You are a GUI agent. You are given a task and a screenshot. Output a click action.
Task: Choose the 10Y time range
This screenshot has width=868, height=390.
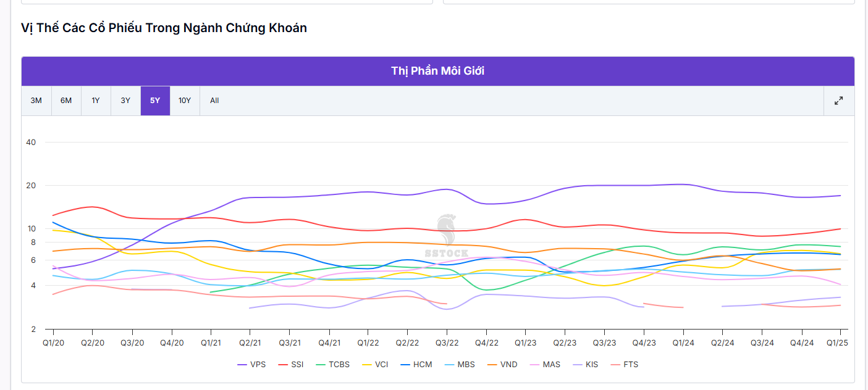(x=185, y=101)
